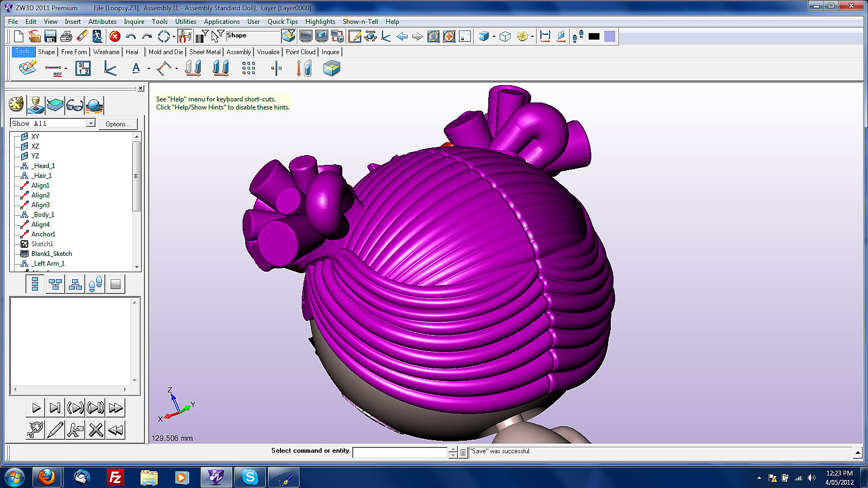This screenshot has height=488, width=868.
Task: Click the fast-forward button in the replay controls
Action: (116, 408)
